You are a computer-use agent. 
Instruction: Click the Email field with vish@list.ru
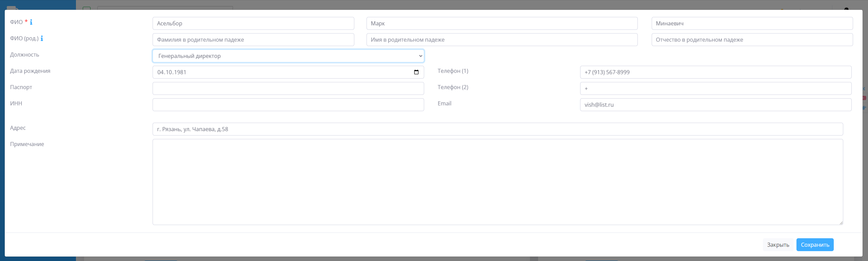715,105
